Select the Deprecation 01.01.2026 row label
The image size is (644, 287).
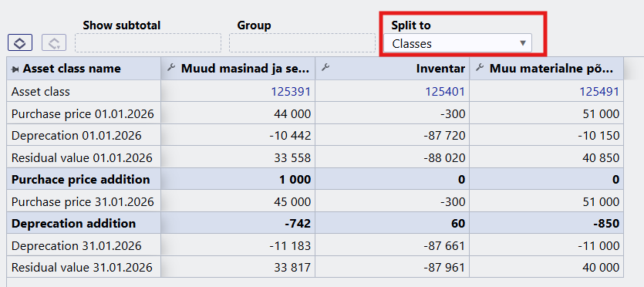[76, 136]
